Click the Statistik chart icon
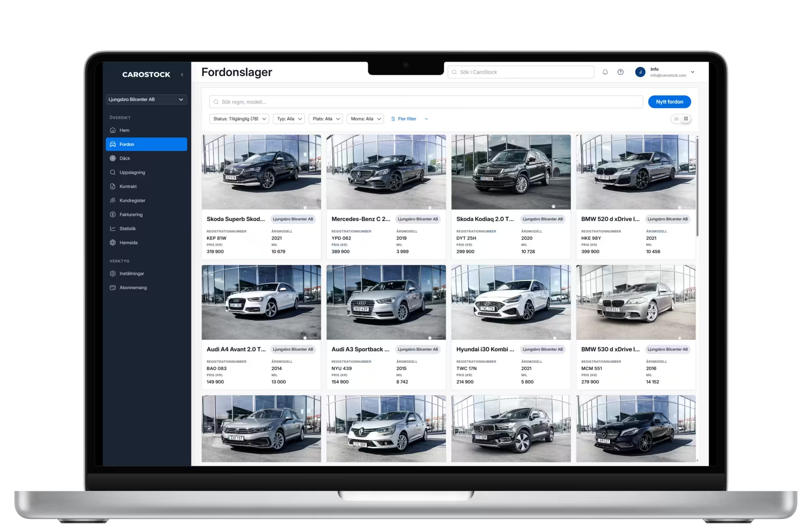Image resolution: width=812 pixels, height=528 pixels. tap(113, 228)
